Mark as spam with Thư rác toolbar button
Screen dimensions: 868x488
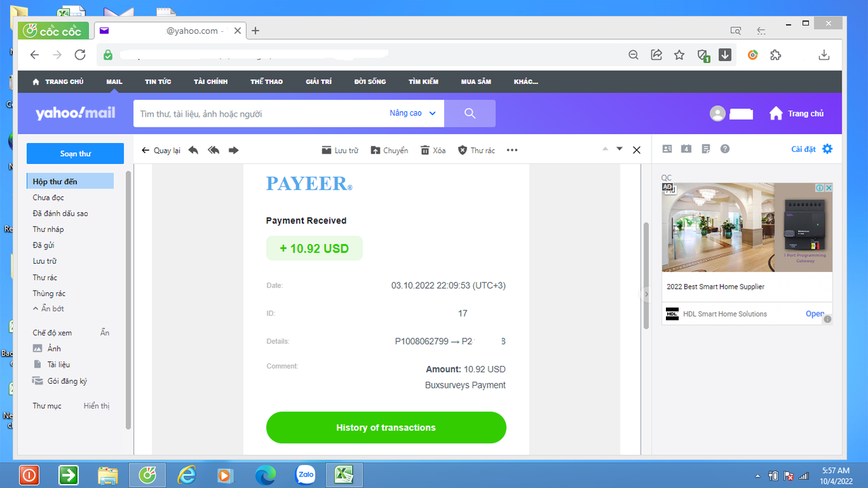click(x=476, y=150)
